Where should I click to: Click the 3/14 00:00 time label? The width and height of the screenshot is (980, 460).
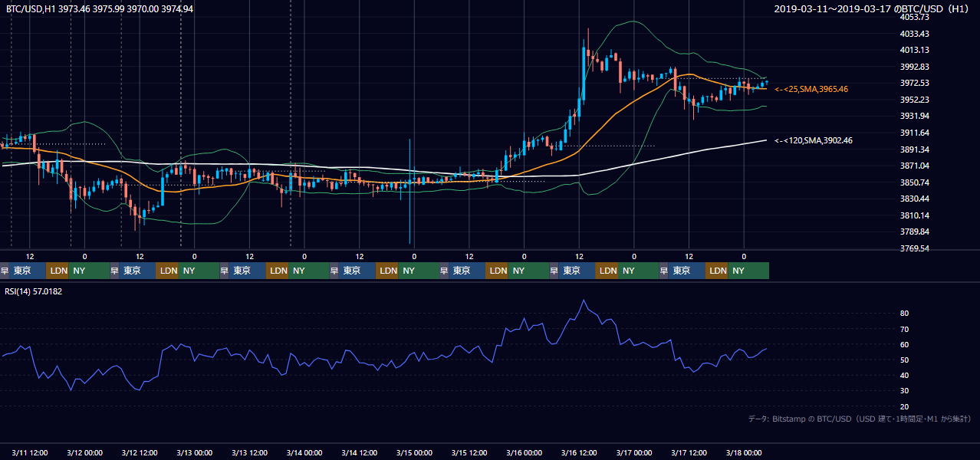pyautogui.click(x=304, y=452)
